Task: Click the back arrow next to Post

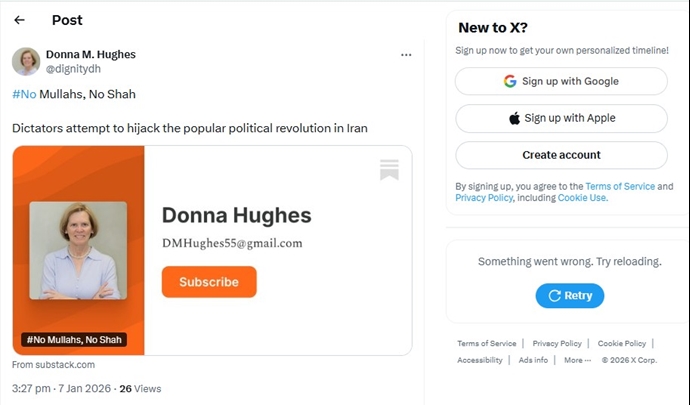Action: pyautogui.click(x=19, y=20)
